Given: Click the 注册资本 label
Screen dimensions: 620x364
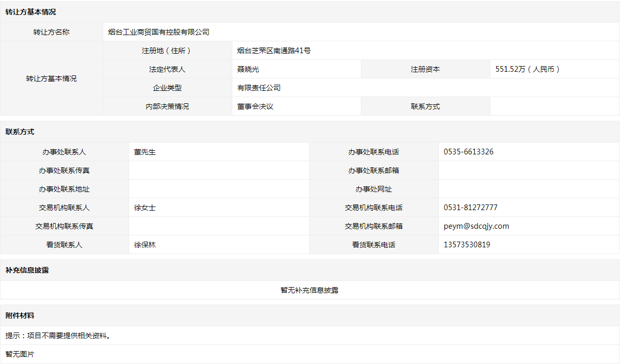Looking at the screenshot, I should pyautogui.click(x=425, y=69).
